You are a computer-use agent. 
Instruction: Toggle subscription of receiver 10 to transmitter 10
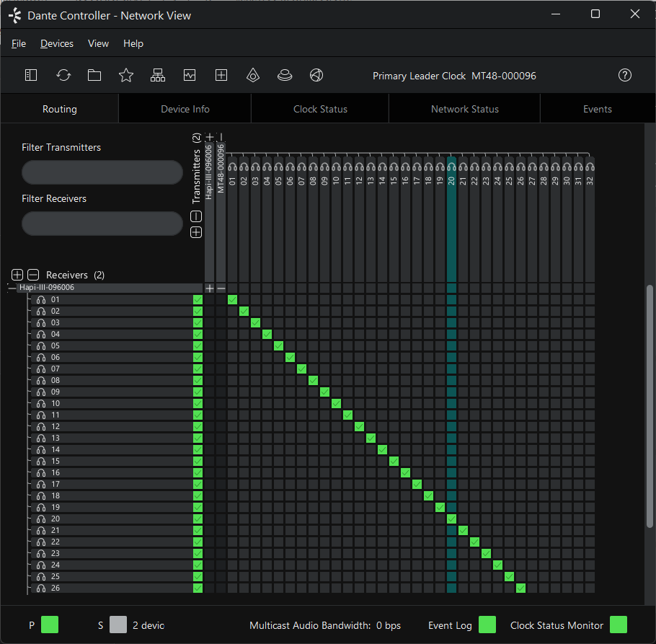(x=337, y=403)
